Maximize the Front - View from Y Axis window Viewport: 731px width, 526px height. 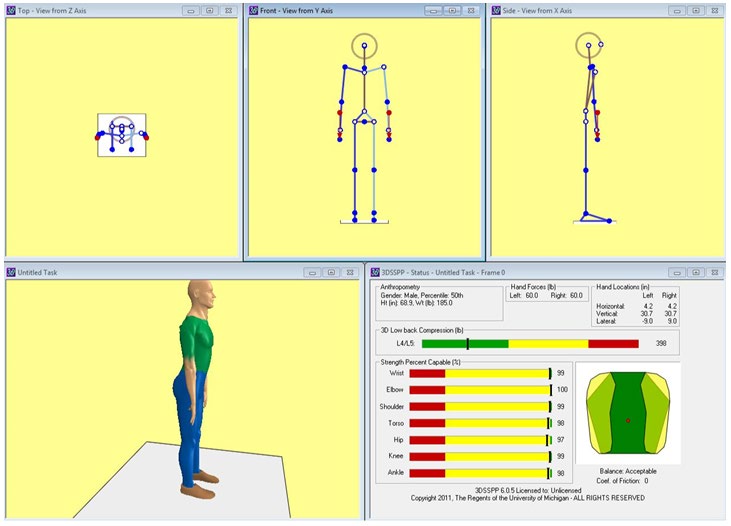452,10
